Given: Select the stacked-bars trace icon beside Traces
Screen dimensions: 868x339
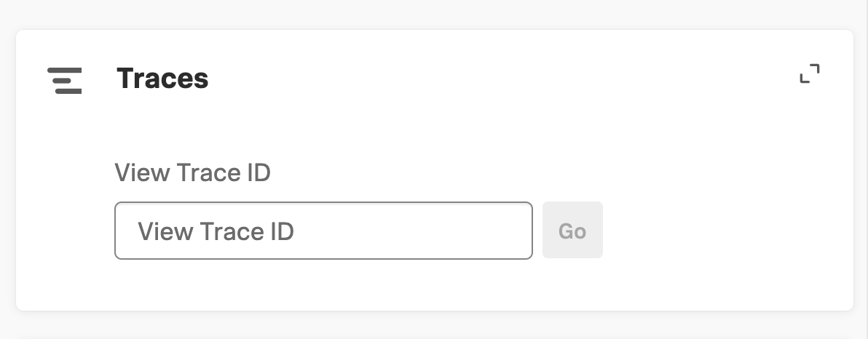Looking at the screenshot, I should [64, 80].
